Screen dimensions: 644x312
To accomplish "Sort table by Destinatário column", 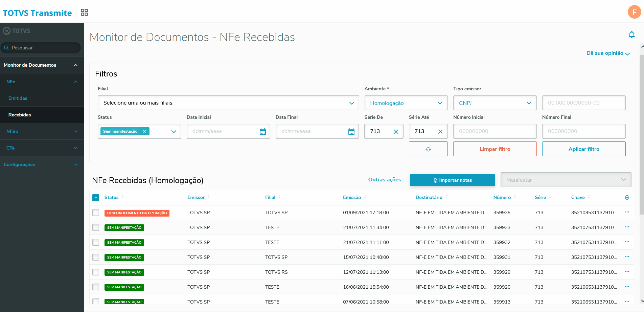I will pos(446,197).
